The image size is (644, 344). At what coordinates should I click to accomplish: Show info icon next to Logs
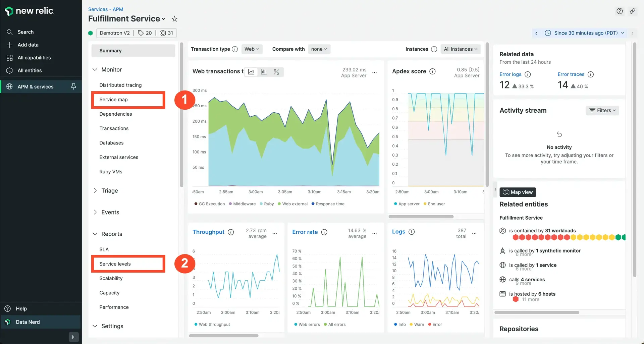coord(412,232)
